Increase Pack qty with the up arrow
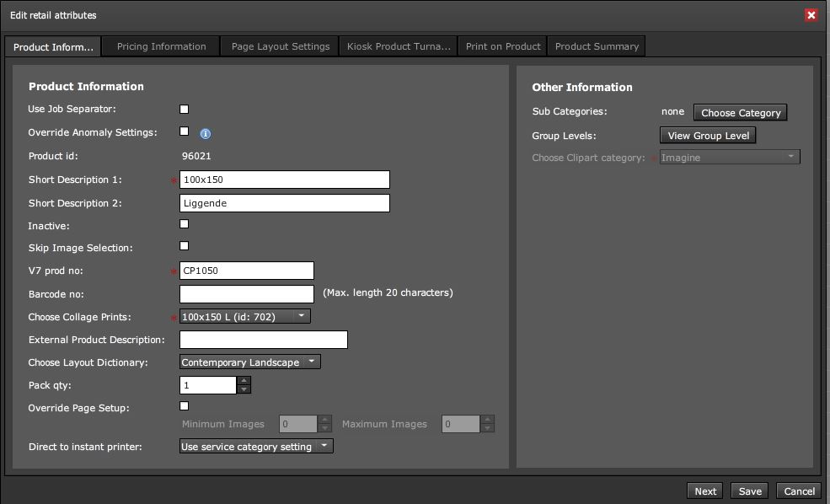 (244, 381)
